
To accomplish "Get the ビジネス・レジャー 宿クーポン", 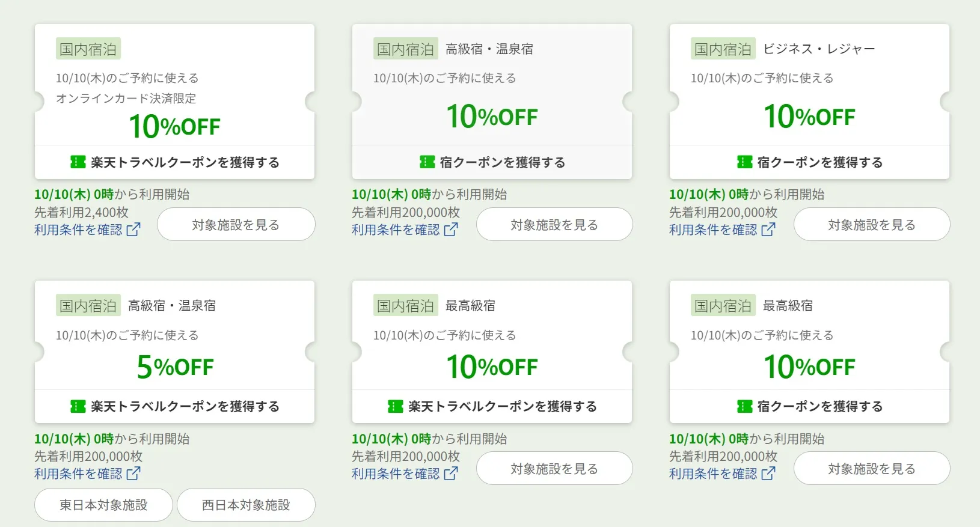I will (809, 162).
